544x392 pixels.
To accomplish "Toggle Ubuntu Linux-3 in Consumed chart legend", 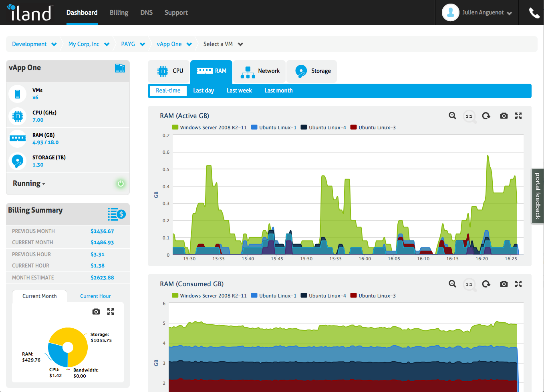I will click(373, 296).
